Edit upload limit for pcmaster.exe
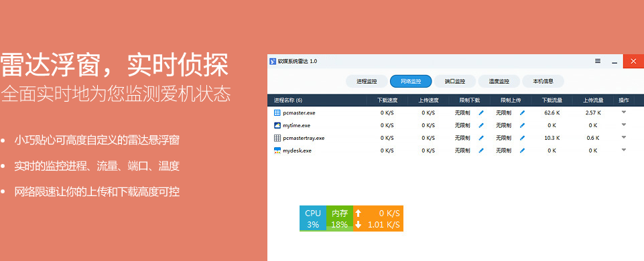The height and width of the screenshot is (261, 644). click(x=523, y=112)
